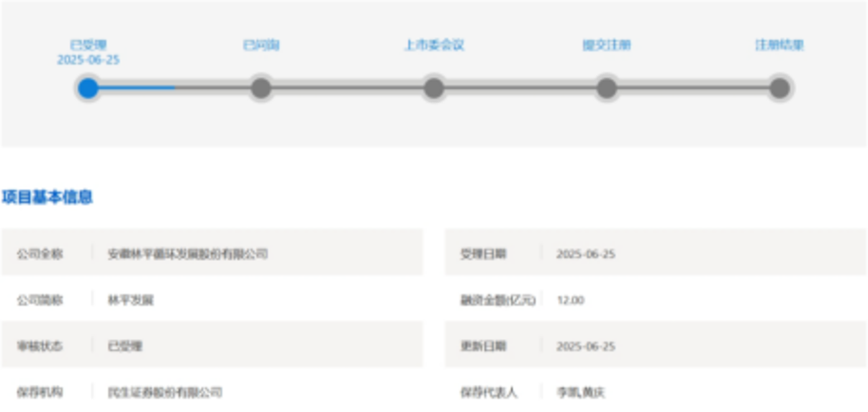The width and height of the screenshot is (868, 412).
Task: Click the securities company name in the 保荐机构 row
Action: (165, 392)
